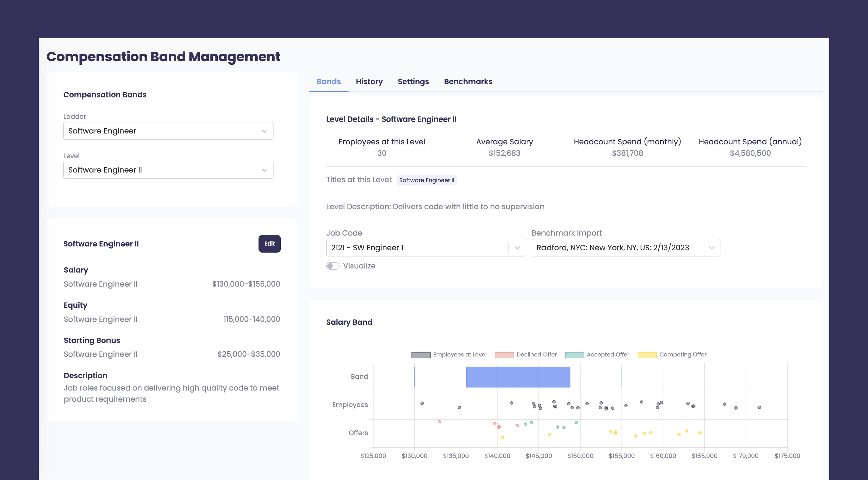Viewport: 868px width, 480px height.
Task: Open the Settings tab
Action: click(x=413, y=82)
